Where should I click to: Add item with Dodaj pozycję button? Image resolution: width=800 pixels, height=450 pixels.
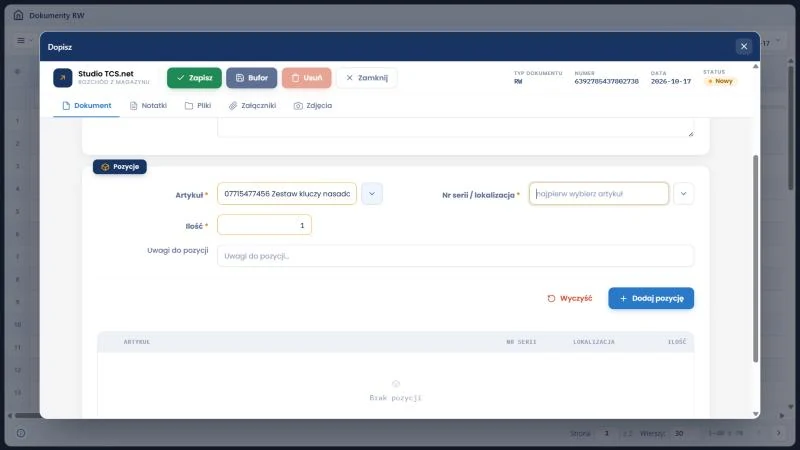[x=651, y=298]
